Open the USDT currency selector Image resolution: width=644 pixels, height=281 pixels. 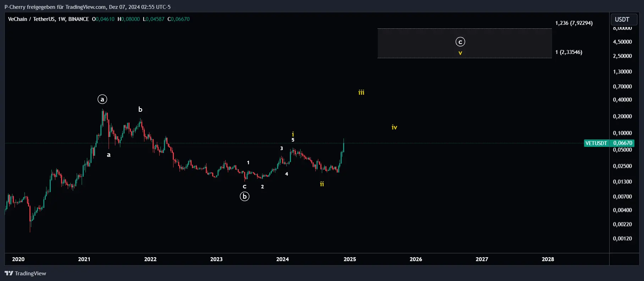tap(623, 20)
